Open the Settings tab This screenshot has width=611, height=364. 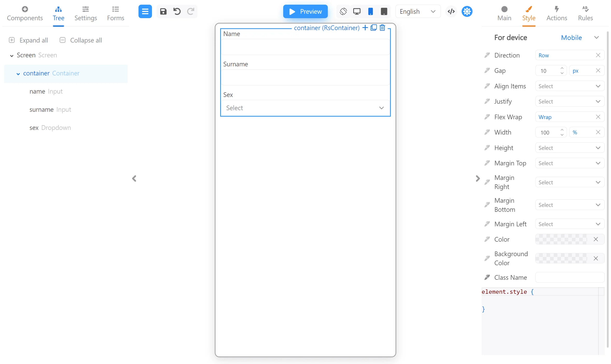coord(86,13)
